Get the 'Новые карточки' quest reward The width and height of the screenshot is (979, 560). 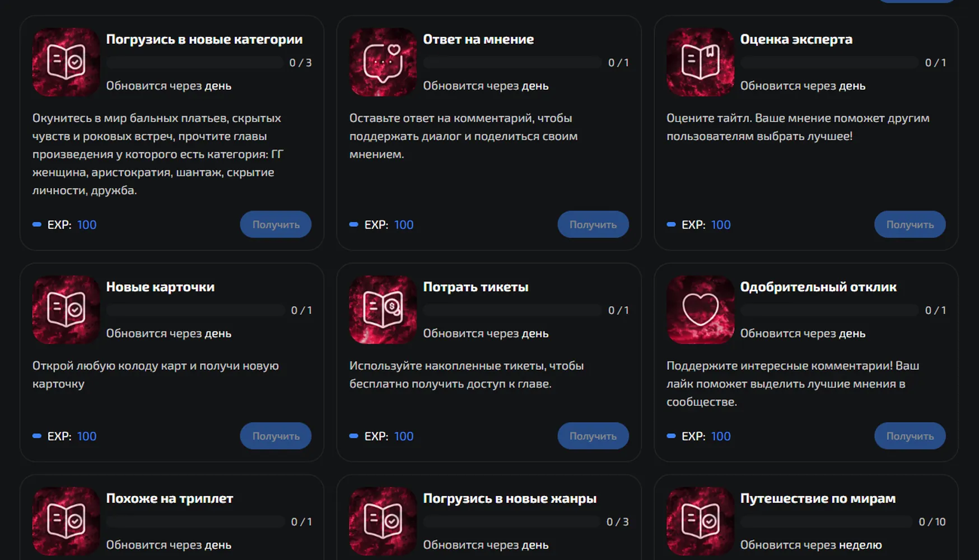pyautogui.click(x=276, y=436)
